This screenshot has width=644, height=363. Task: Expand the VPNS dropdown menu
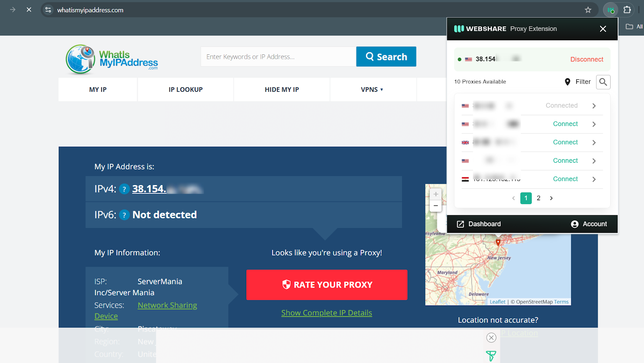(x=372, y=89)
